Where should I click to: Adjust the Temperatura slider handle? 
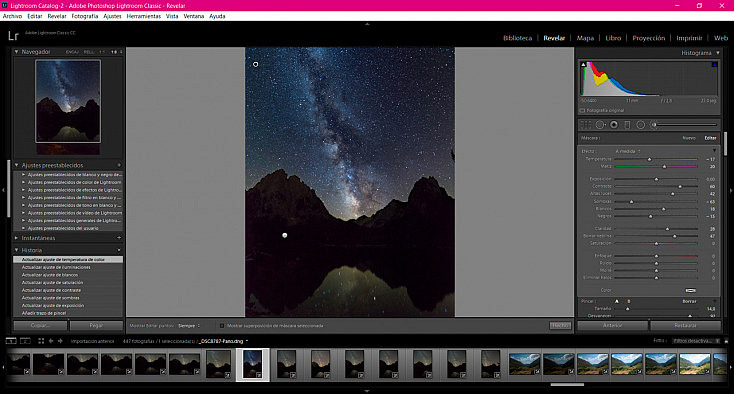click(649, 160)
